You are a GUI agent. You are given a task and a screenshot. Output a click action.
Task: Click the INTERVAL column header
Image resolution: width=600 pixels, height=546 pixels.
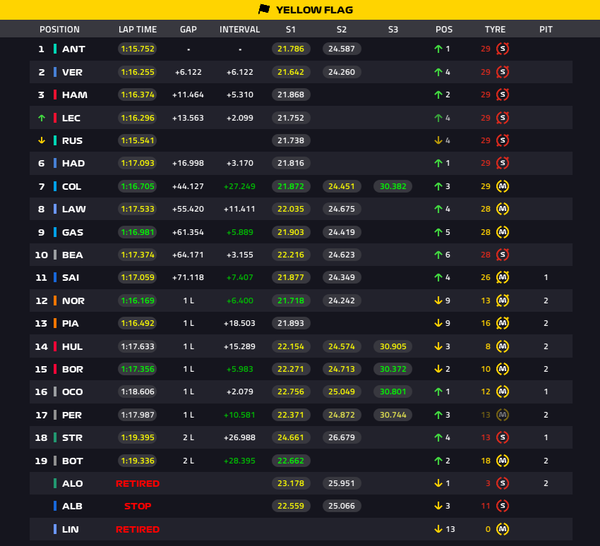tap(240, 29)
